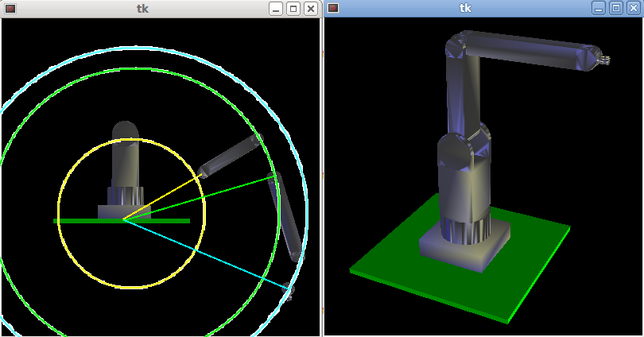This screenshot has width=644, height=337.
Task: Click the lower detached arm link in left window
Action: [x=285, y=217]
